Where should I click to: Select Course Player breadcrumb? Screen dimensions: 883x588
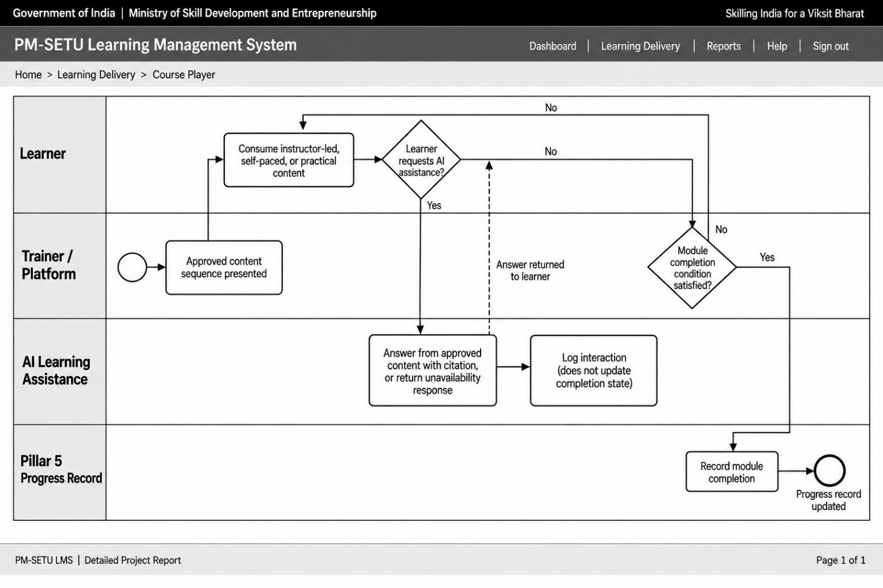pos(184,74)
